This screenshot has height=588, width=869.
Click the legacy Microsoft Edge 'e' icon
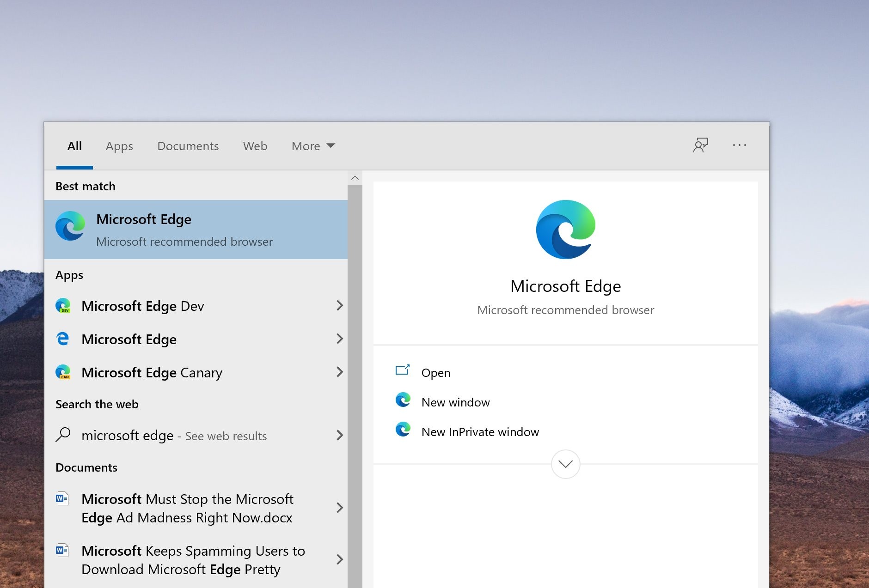63,339
